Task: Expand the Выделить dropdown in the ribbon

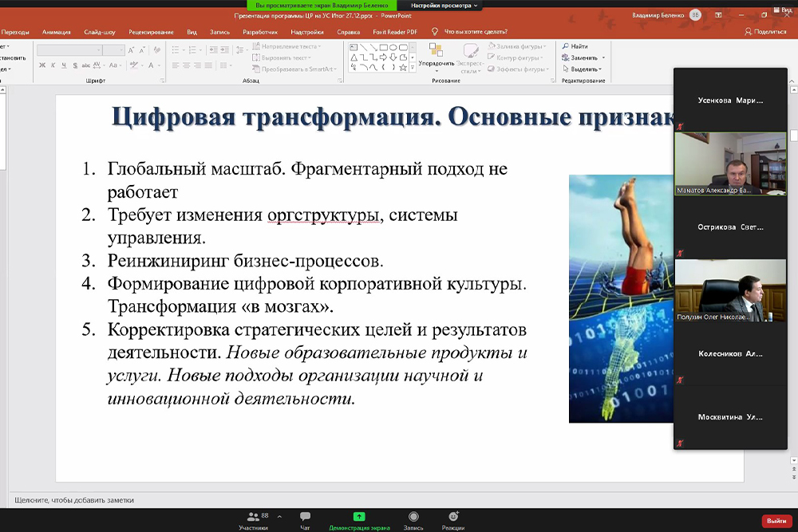Action: pos(600,69)
